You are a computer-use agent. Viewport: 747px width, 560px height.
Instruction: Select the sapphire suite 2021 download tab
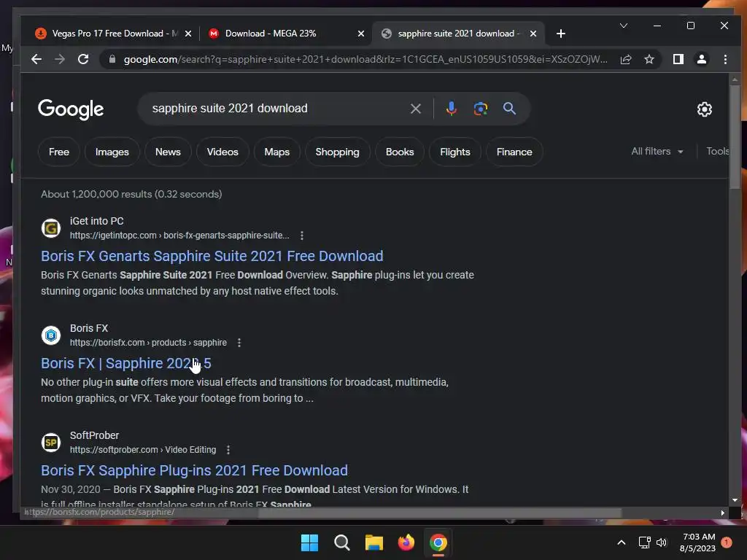point(457,34)
